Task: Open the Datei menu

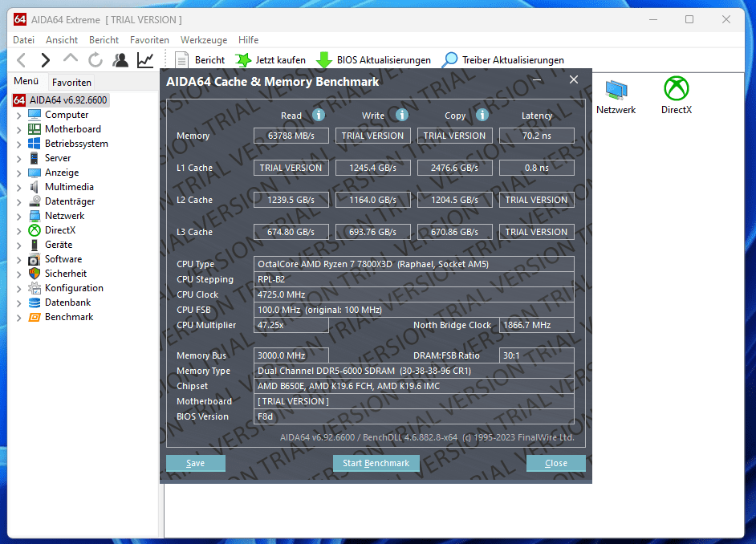Action: (23, 40)
